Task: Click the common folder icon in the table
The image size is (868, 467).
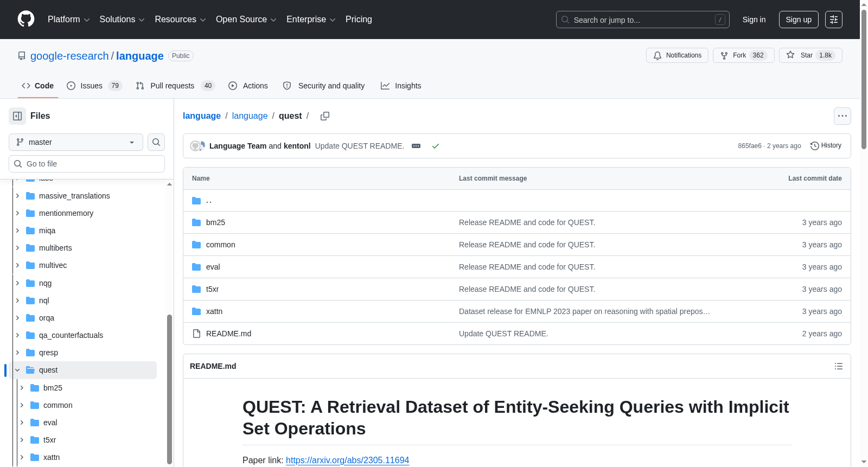Action: (x=196, y=245)
